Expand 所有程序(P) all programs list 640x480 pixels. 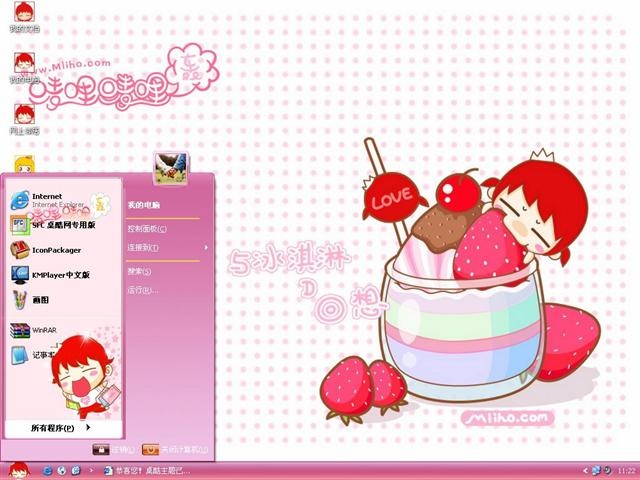coord(61,428)
